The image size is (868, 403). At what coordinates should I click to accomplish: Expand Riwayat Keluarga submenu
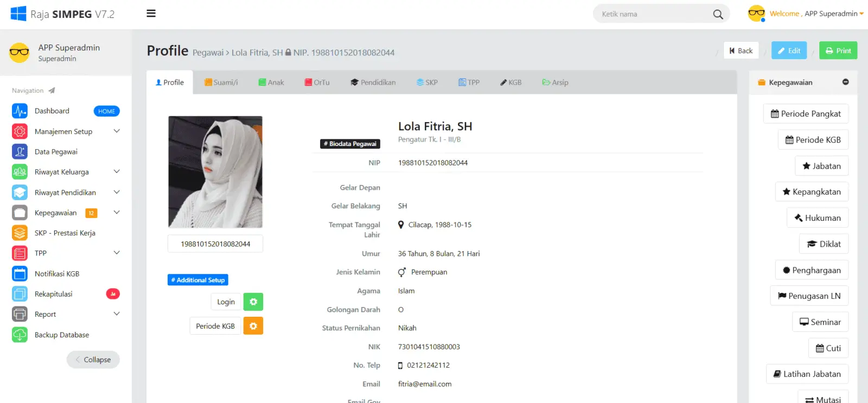pos(117,172)
